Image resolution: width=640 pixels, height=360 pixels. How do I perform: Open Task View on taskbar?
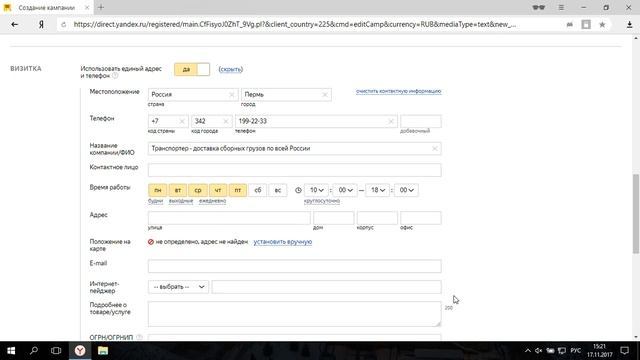click(56, 351)
